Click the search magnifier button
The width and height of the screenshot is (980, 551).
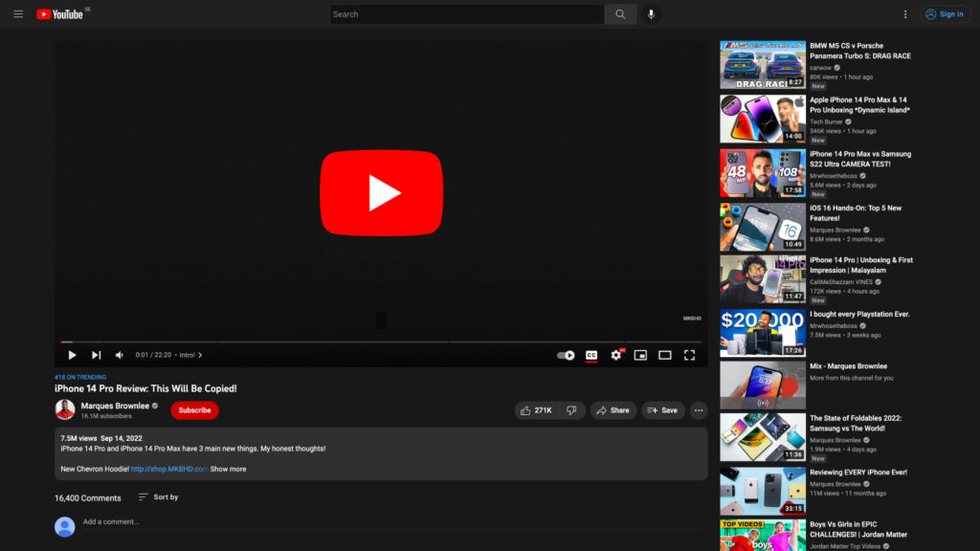tap(620, 14)
